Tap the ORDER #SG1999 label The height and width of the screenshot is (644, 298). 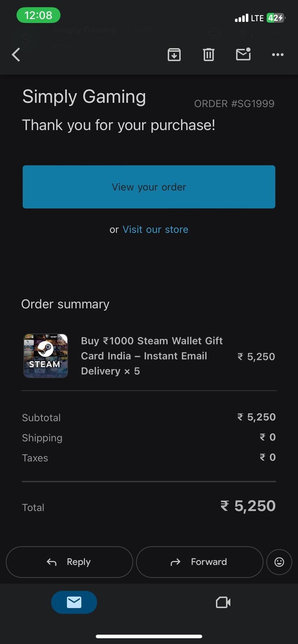234,104
